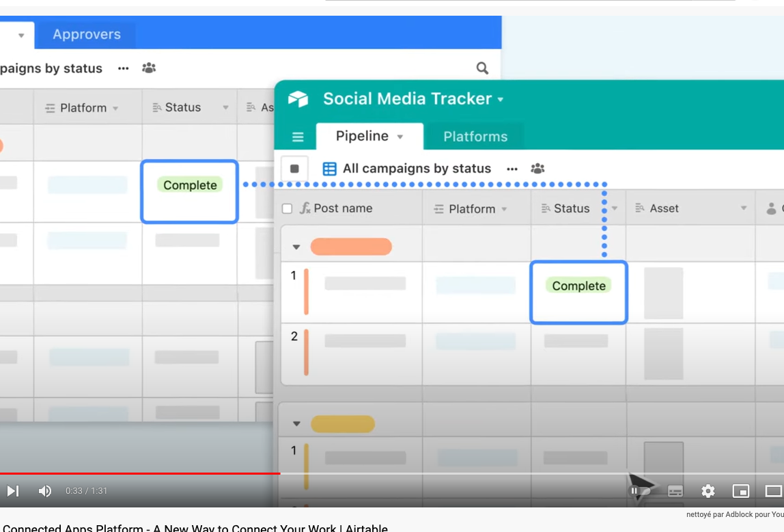Image resolution: width=784 pixels, height=532 pixels.
Task: Open Status column dropdown in back window
Action: [225, 107]
